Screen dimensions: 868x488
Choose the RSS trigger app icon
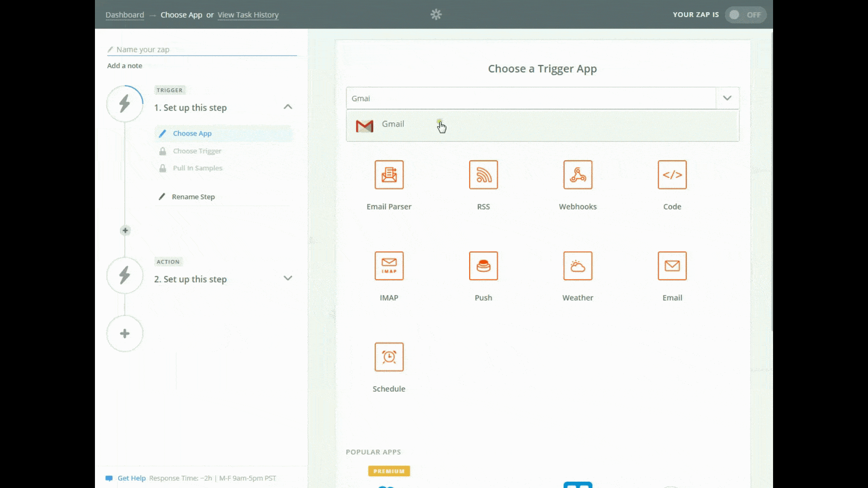pyautogui.click(x=483, y=175)
